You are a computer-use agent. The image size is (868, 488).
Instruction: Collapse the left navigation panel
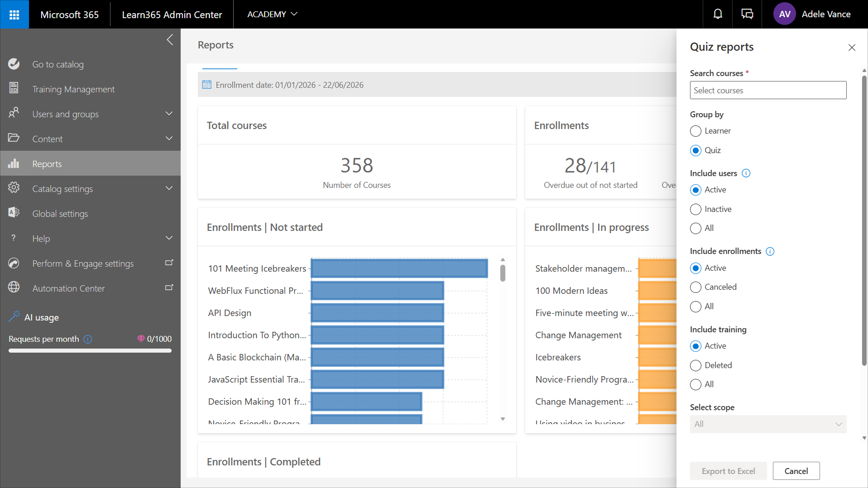pos(170,40)
